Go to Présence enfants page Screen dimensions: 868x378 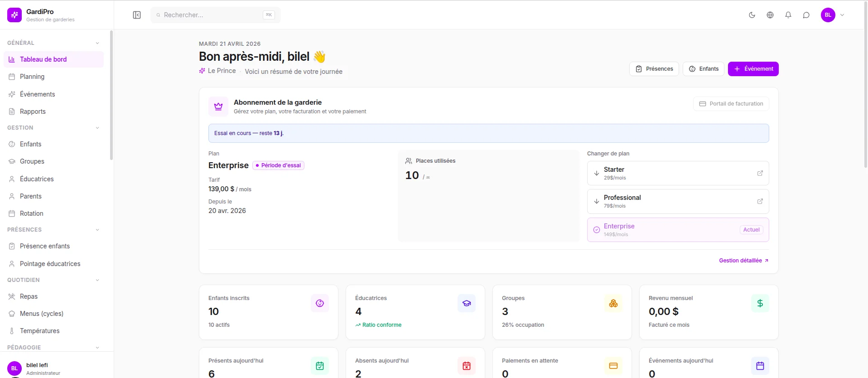click(x=44, y=246)
